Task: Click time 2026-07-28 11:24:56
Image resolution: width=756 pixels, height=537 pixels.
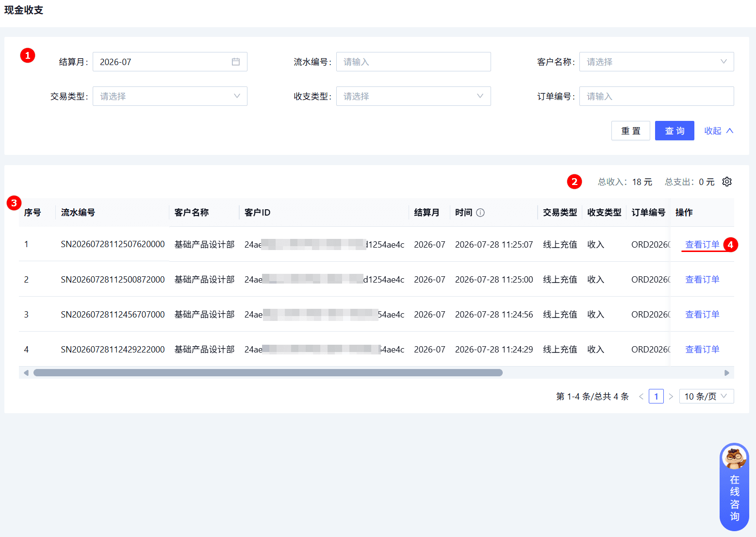Action: (494, 314)
